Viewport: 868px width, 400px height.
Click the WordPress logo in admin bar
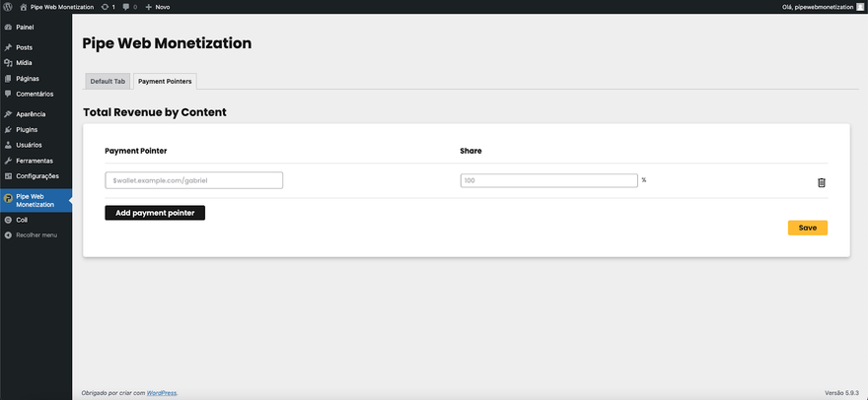pos(8,7)
